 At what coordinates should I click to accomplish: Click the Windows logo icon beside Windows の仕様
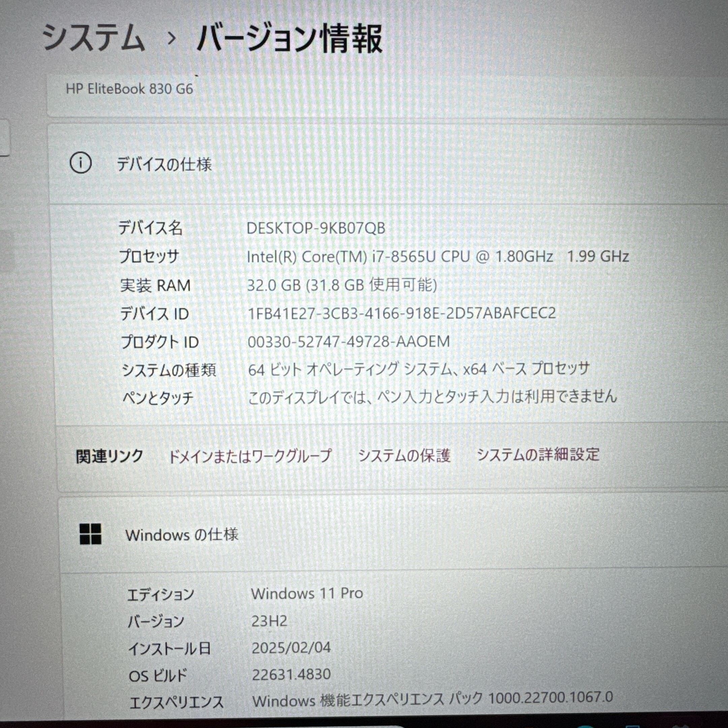(x=90, y=534)
